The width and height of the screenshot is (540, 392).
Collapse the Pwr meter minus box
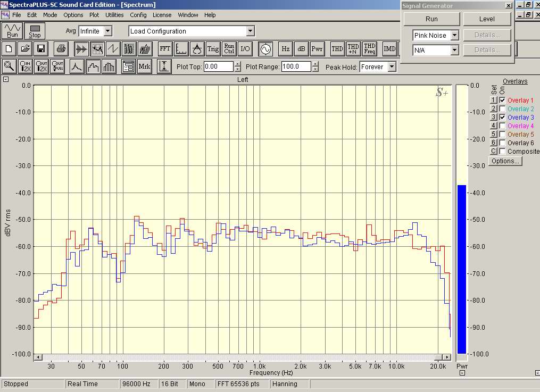(x=462, y=373)
